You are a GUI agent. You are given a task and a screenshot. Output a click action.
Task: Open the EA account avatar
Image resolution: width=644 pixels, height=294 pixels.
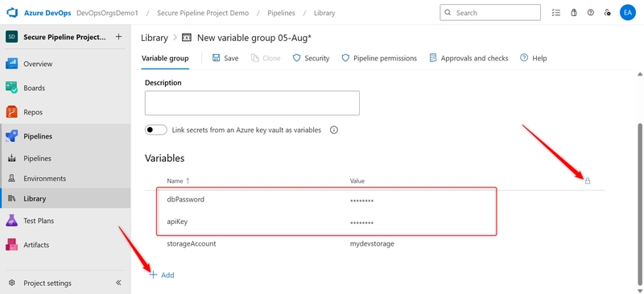628,13
